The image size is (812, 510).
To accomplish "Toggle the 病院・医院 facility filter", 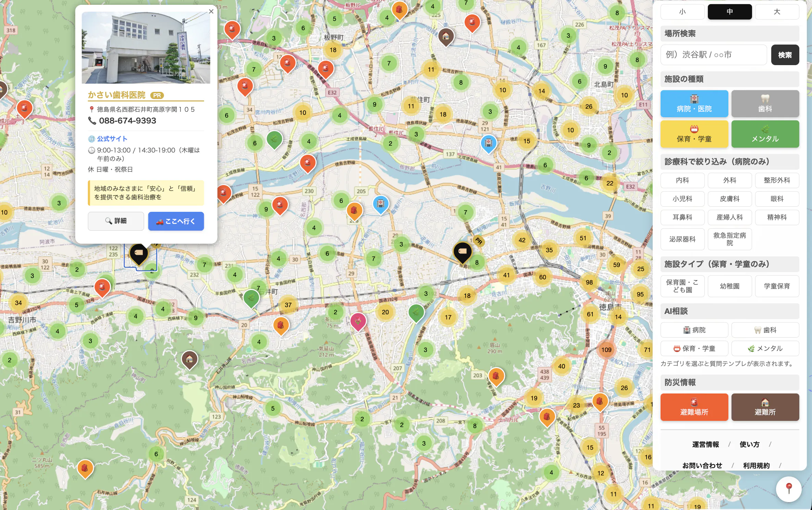I will tap(694, 104).
